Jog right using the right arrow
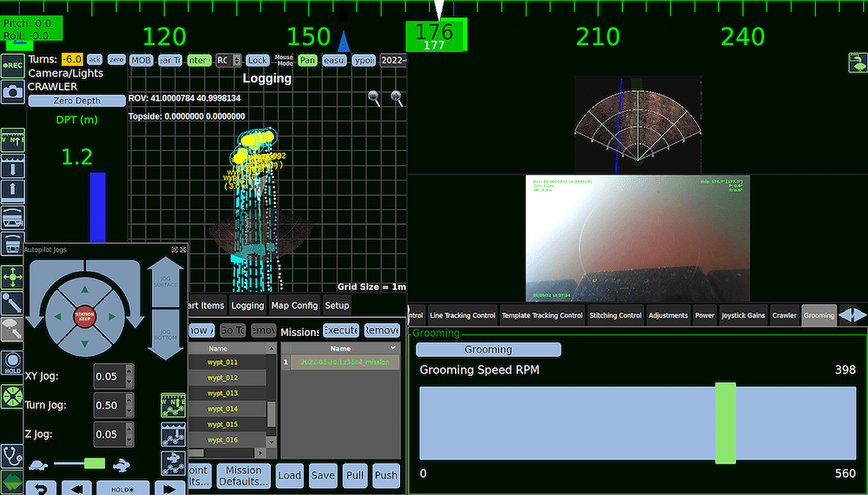This screenshot has height=495, width=868. [x=112, y=317]
